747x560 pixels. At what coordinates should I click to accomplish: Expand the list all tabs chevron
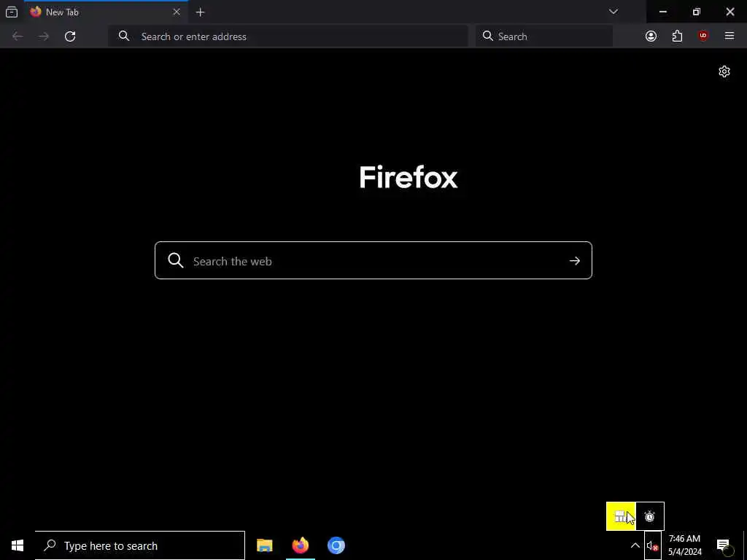pyautogui.click(x=613, y=12)
